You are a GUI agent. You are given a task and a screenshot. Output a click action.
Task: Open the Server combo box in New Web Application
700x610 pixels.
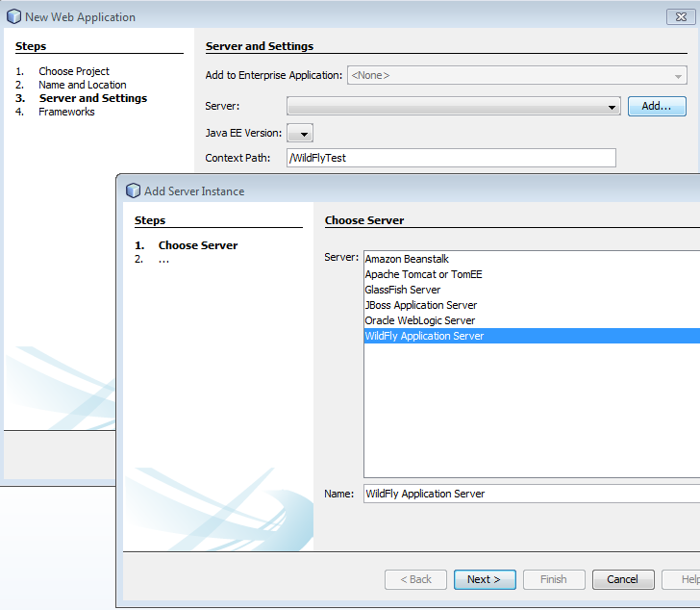pos(454,106)
